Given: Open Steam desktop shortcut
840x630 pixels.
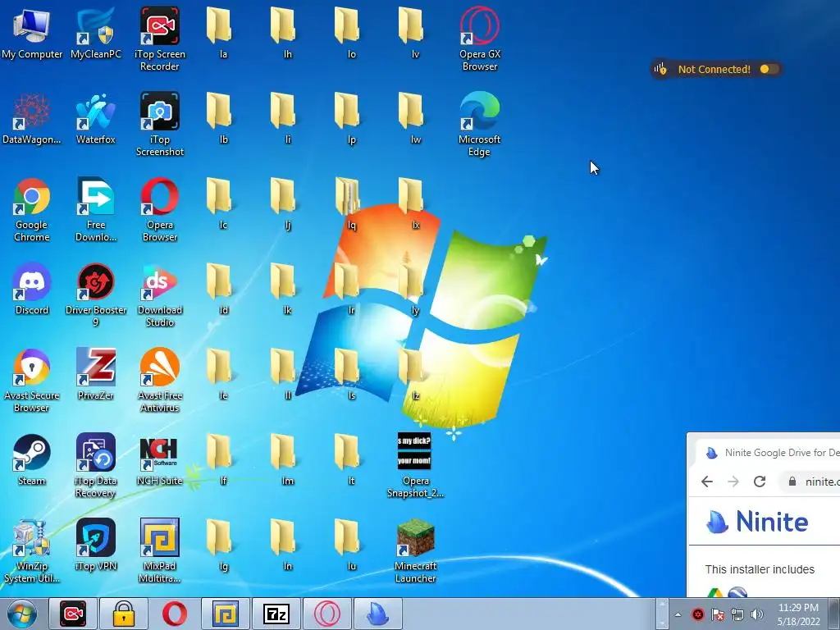Looking at the screenshot, I should 32,459.
